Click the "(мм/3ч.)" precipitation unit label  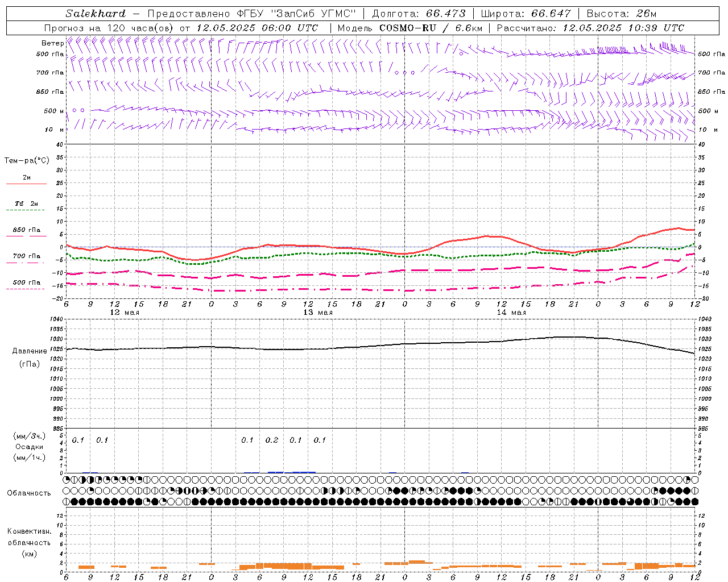(x=29, y=436)
